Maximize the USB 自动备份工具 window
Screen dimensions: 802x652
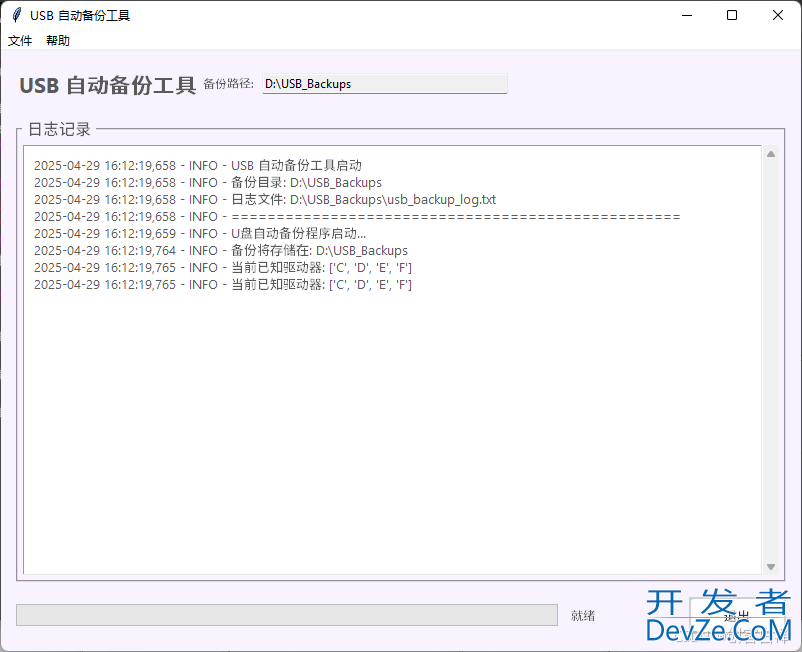point(732,15)
